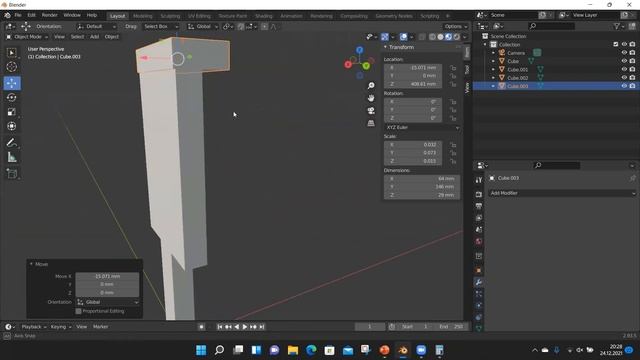
Task: Open the Physics properties tab icon
Action: click(x=479, y=305)
